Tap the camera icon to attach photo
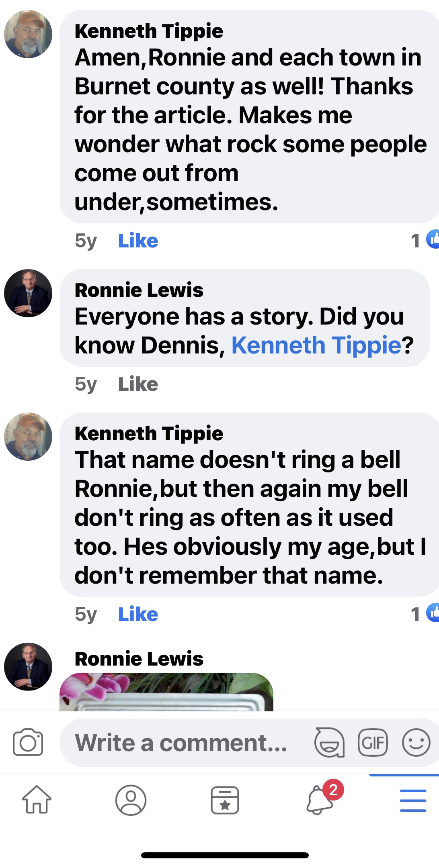439x868 pixels. coord(28,742)
